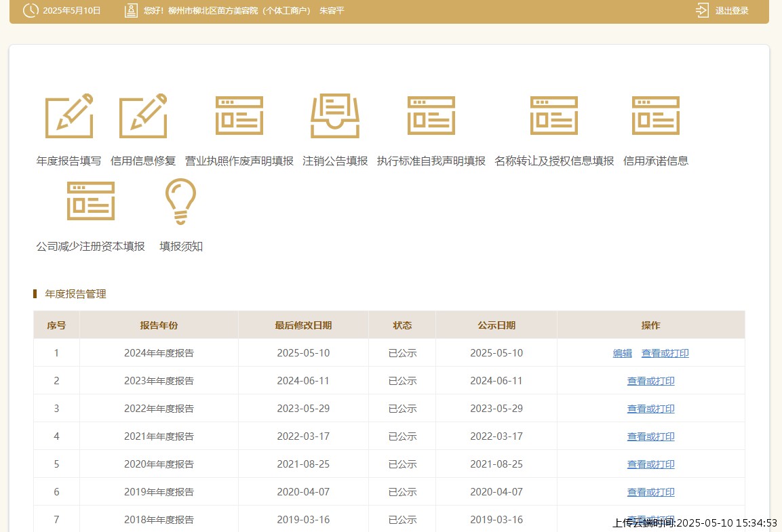The width and height of the screenshot is (782, 532).
Task: Click the logout arrow icon
Action: click(702, 10)
